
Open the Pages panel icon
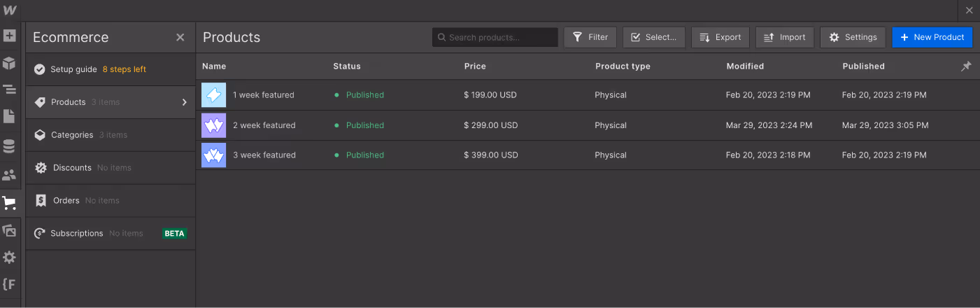click(x=9, y=116)
